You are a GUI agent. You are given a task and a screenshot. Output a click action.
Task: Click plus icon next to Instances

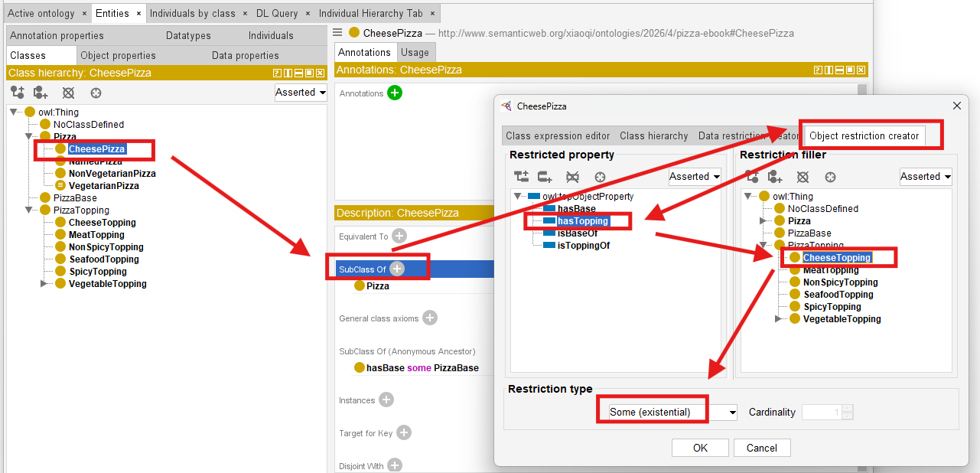point(386,400)
